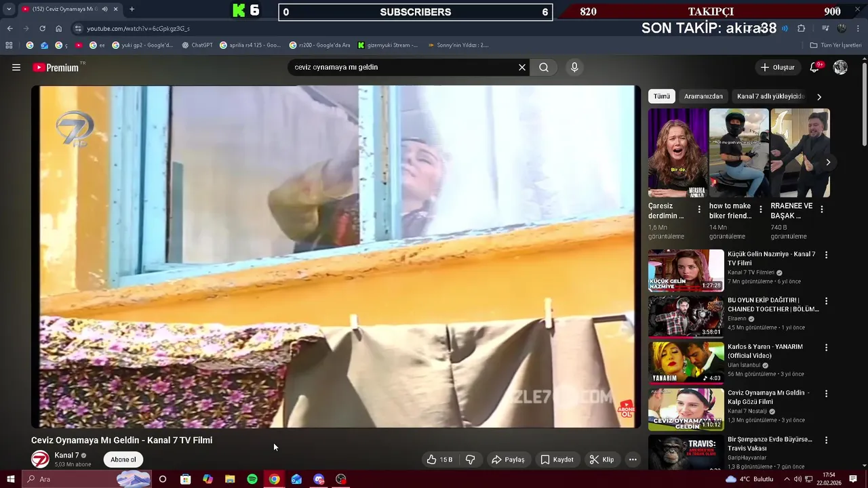
Task: Open the tab search dropdown arrow
Action: 9,9
